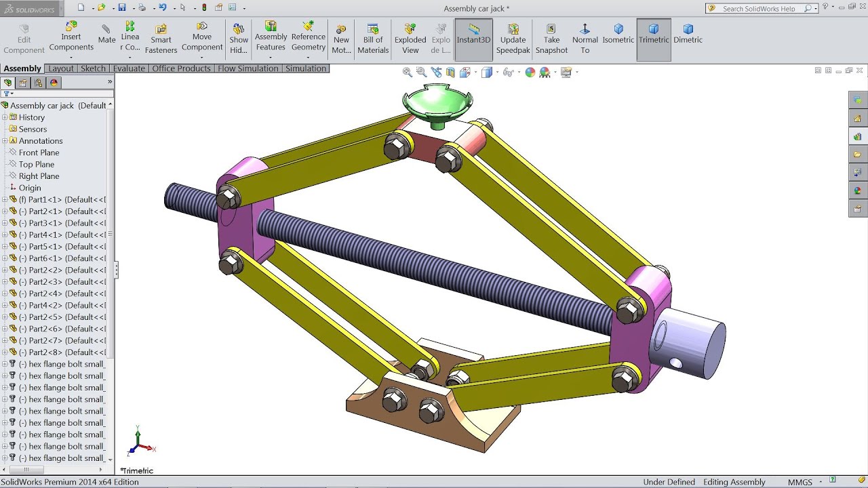Viewport: 868px width, 488px height.
Task: Expand the Annotations folder
Action: (x=5, y=141)
